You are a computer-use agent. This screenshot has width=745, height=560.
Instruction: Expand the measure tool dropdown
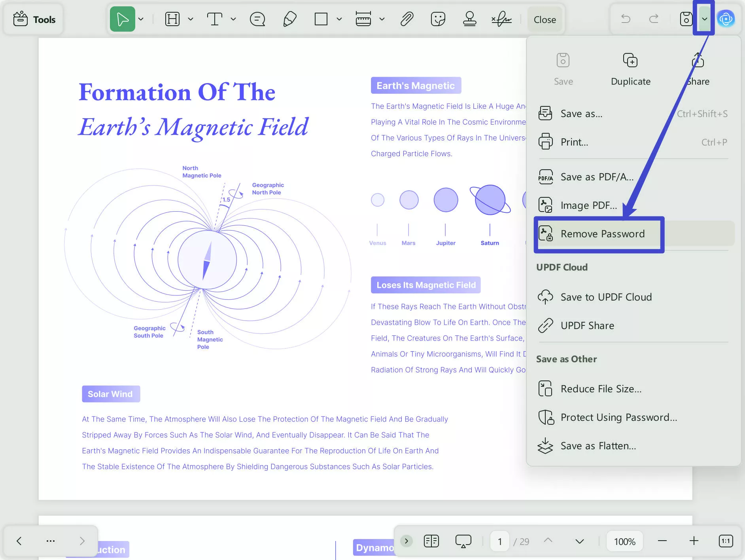tap(382, 19)
